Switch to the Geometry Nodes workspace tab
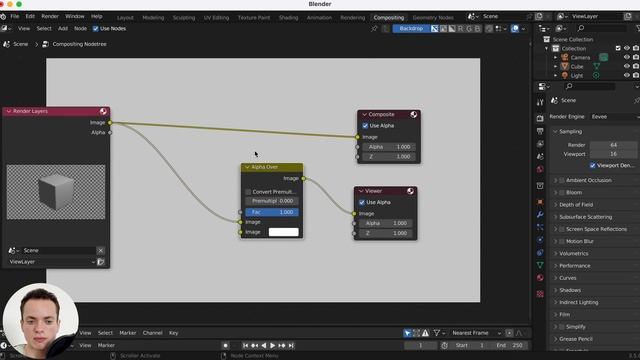This screenshot has width=640, height=360. (x=433, y=18)
